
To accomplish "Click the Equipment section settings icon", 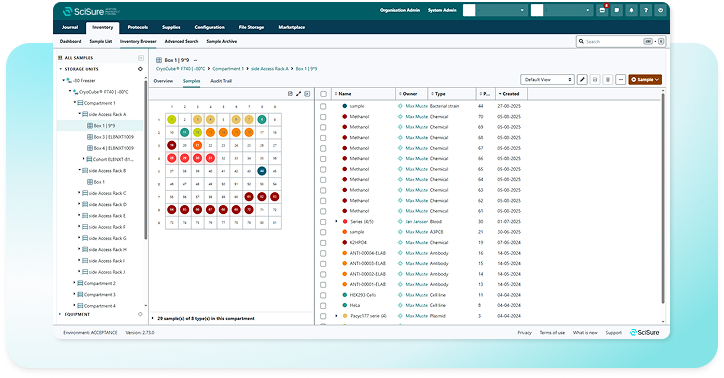I will coord(140,314).
